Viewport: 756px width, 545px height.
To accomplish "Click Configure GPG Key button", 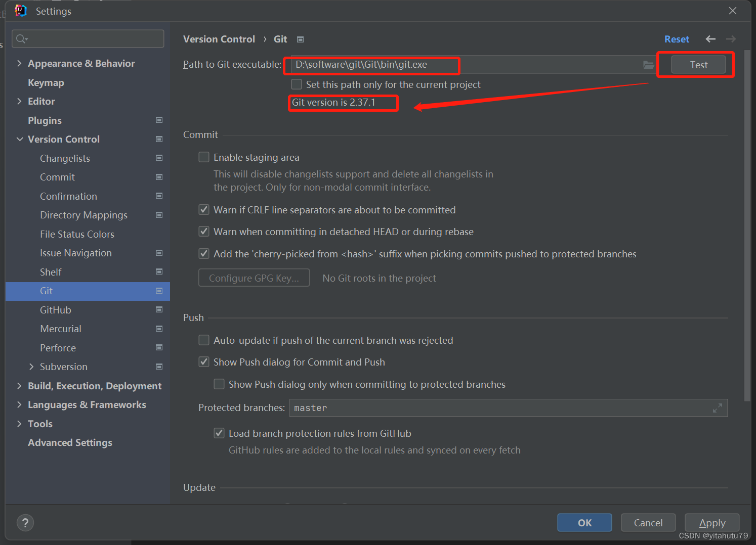I will [x=254, y=278].
